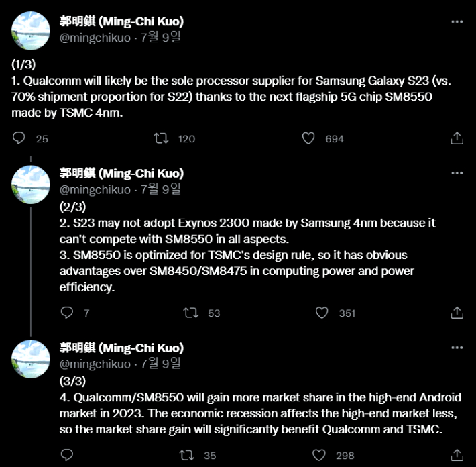Retweet the (2/3) tweet with 53 retweets
Viewport: 476px width, 467px height.
pos(190,313)
